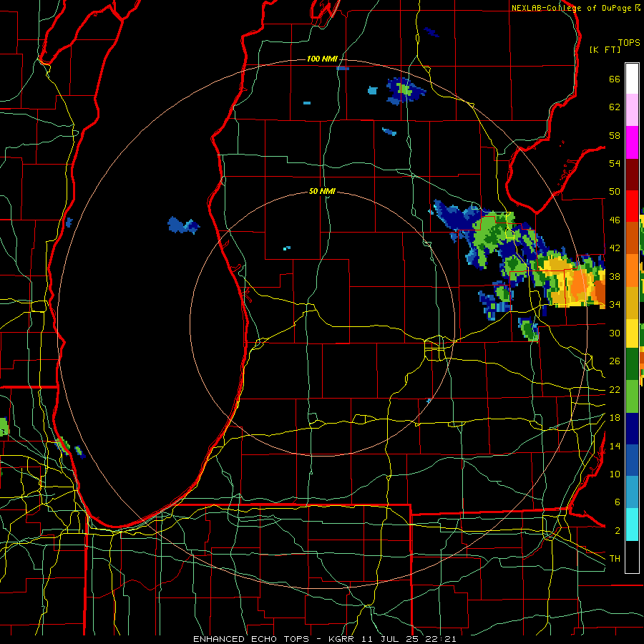This screenshot has width=644, height=644.
Task: Click the 14 value on the scale
Action: click(x=615, y=446)
